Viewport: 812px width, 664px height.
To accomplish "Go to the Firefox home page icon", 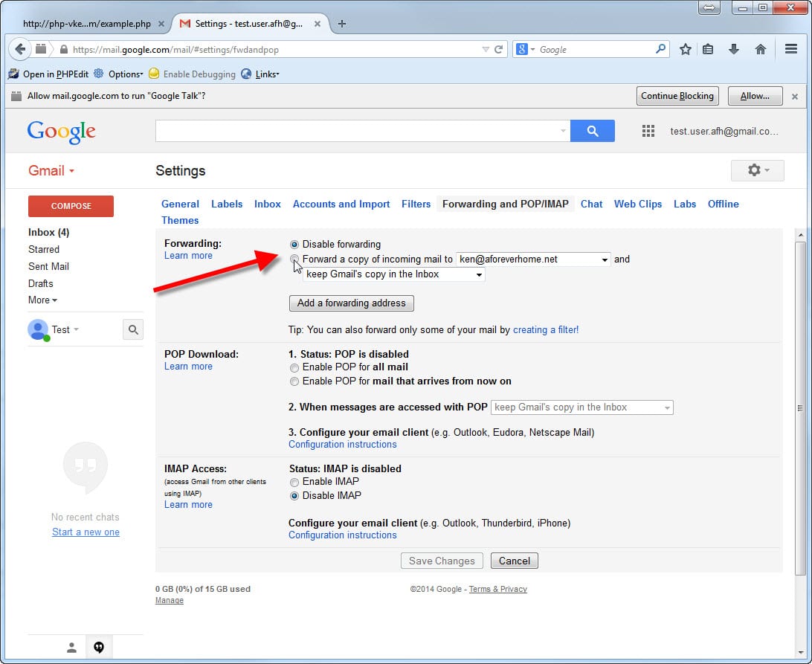I will click(x=760, y=49).
